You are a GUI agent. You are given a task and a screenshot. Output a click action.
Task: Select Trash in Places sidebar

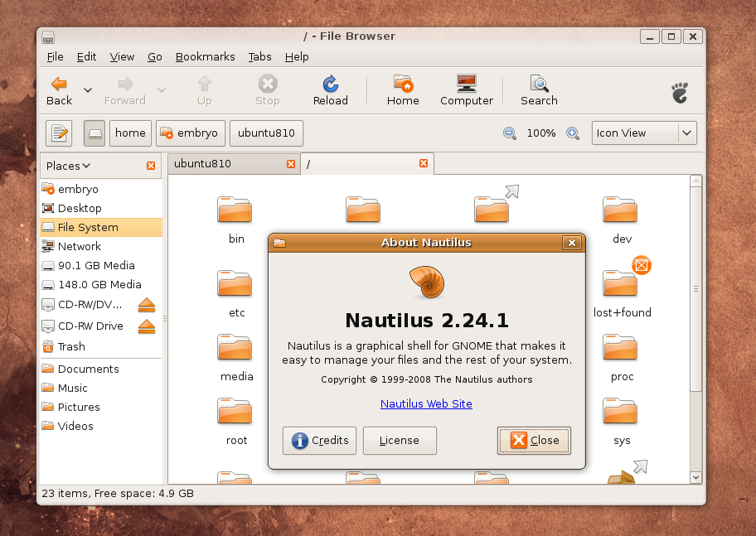coord(101,346)
